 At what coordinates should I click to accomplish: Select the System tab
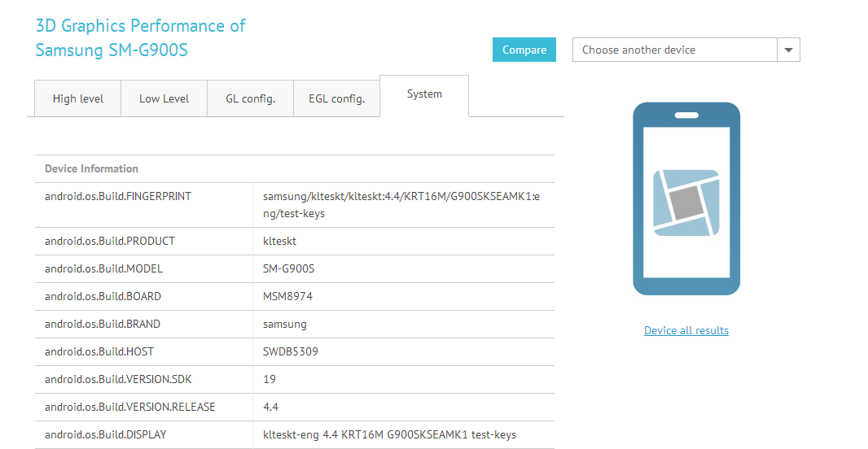tap(424, 94)
